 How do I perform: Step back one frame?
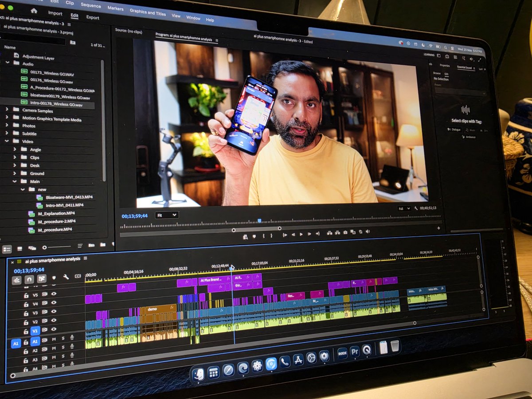tap(293, 234)
